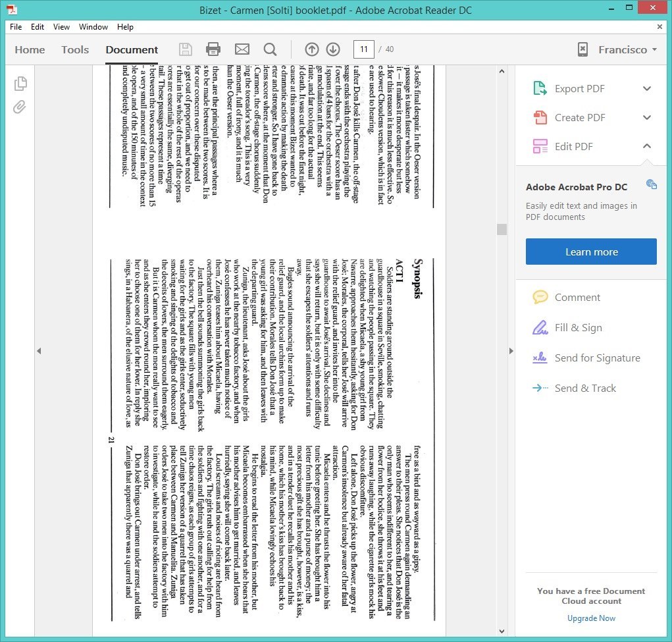Close the document with menu bar X
Image resolution: width=672 pixels, height=642 pixels.
(x=659, y=26)
